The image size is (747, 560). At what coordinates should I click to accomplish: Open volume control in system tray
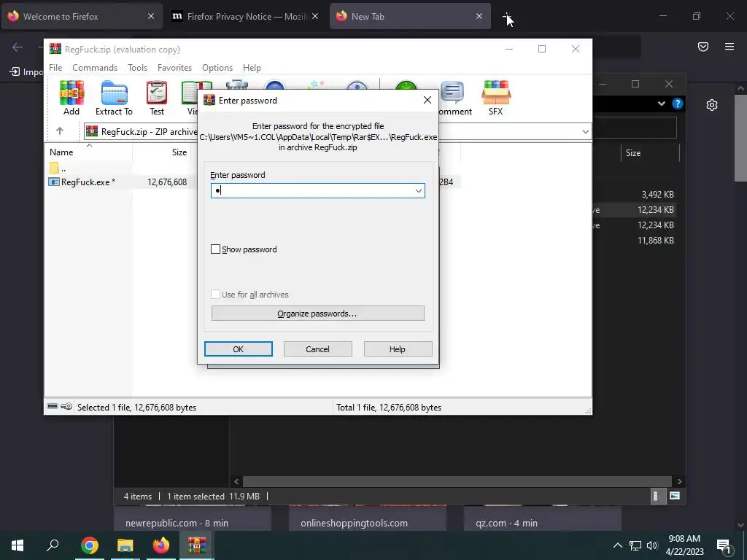tap(652, 545)
